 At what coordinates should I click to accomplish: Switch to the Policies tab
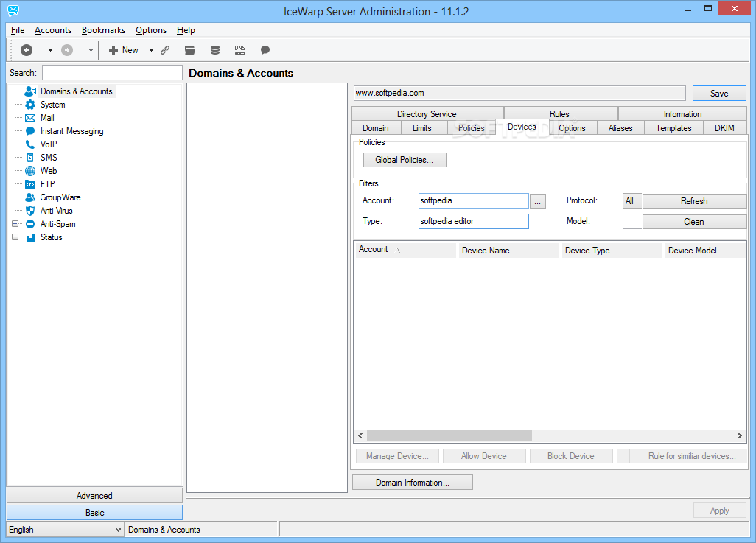tap(471, 127)
